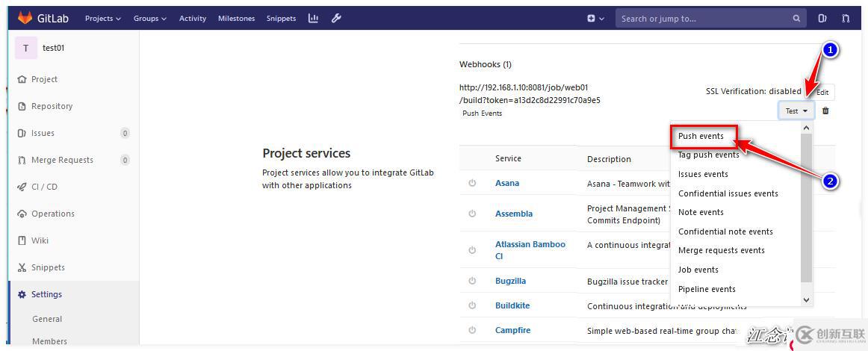Image resolution: width=868 pixels, height=351 pixels.
Task: Open the Admin Area wrench icon
Action: coord(336,18)
